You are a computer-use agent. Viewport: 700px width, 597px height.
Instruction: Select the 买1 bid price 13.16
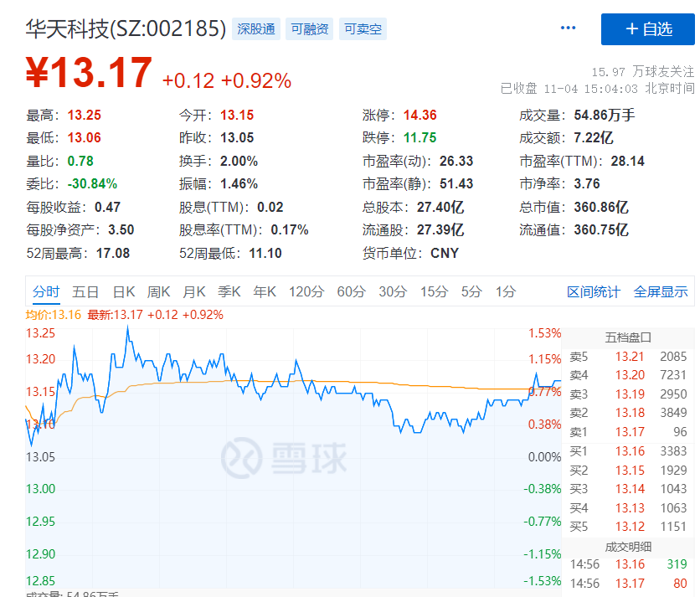pyautogui.click(x=631, y=450)
